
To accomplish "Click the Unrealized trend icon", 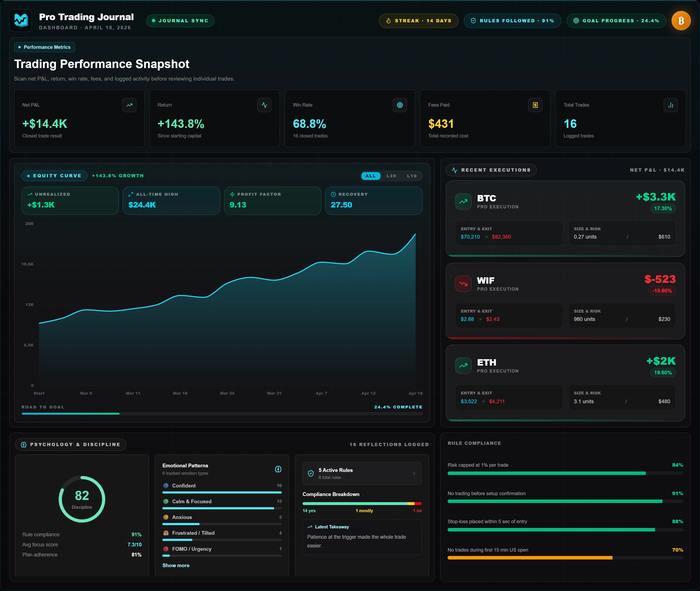I will pos(30,194).
